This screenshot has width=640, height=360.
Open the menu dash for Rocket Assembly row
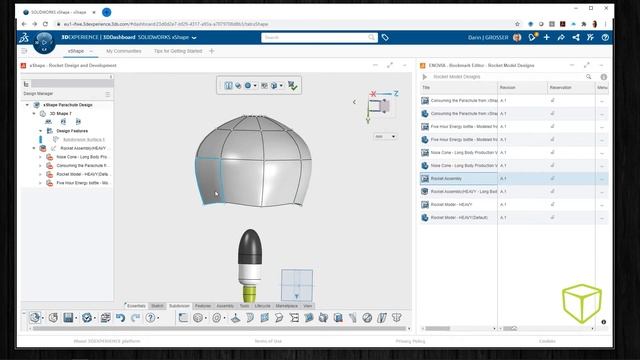coord(602,179)
